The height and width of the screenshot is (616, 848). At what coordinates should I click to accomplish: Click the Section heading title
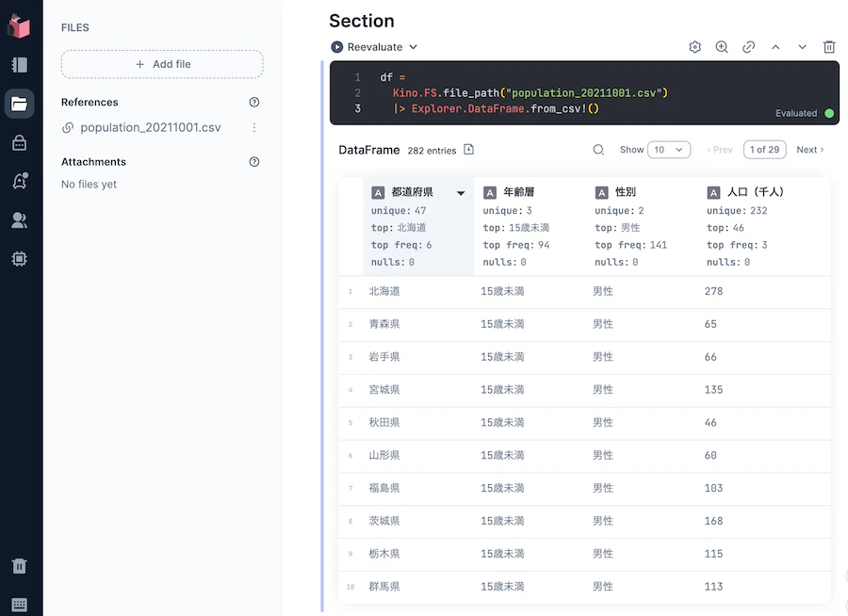point(362,21)
